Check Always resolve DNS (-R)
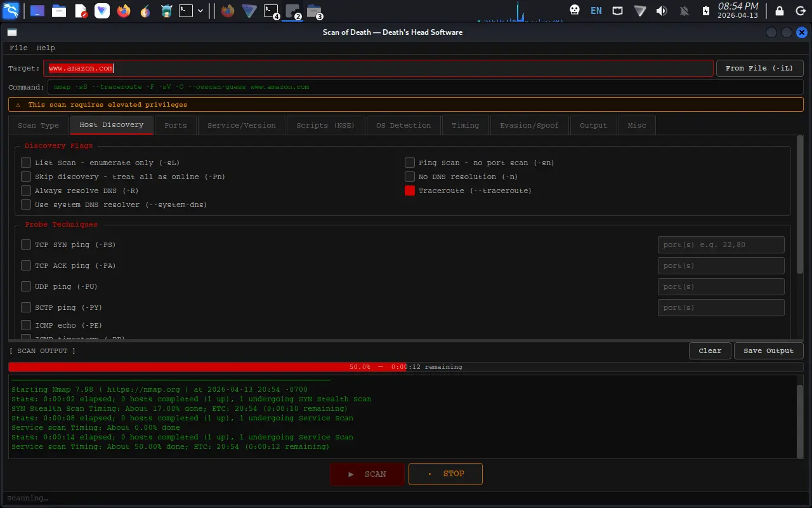The height and width of the screenshot is (508, 812). point(26,190)
